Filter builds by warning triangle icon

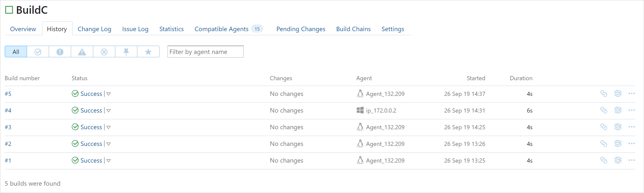(x=82, y=52)
